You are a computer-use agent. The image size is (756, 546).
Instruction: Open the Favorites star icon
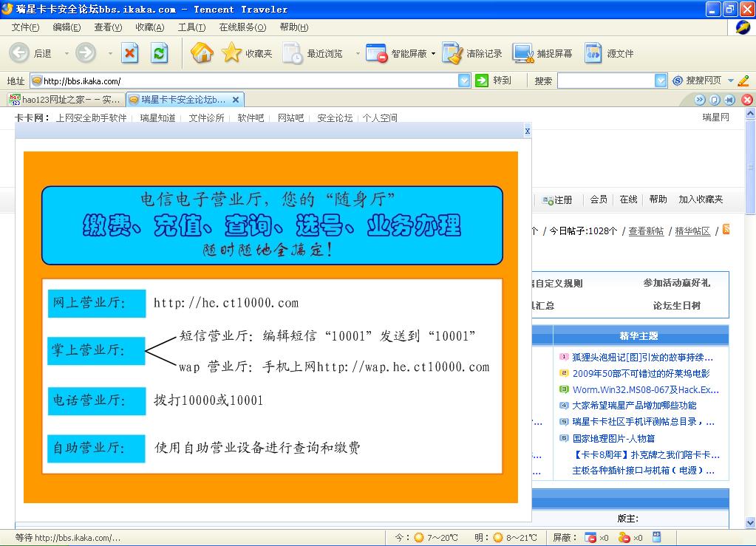(231, 52)
